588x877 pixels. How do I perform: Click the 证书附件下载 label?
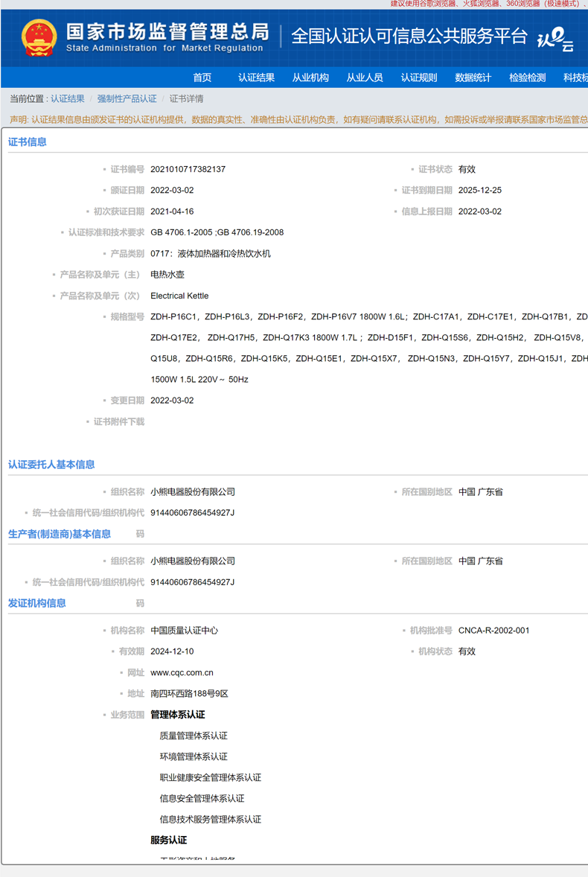pos(118,421)
